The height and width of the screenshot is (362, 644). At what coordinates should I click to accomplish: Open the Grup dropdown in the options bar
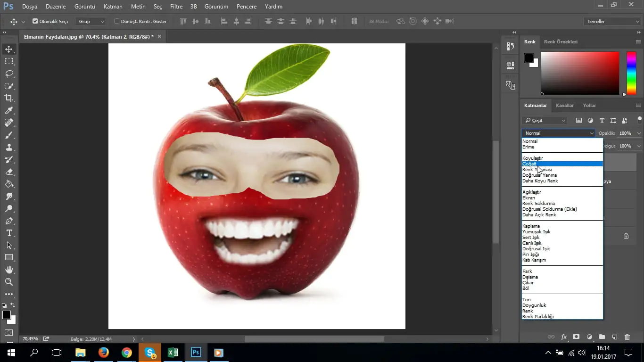(x=91, y=21)
